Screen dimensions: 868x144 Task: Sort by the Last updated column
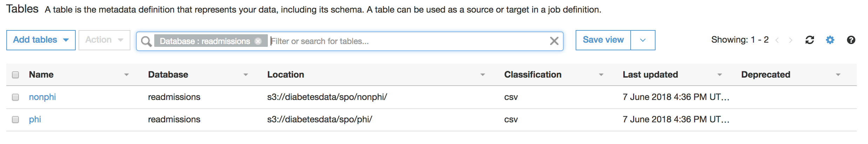point(650,75)
